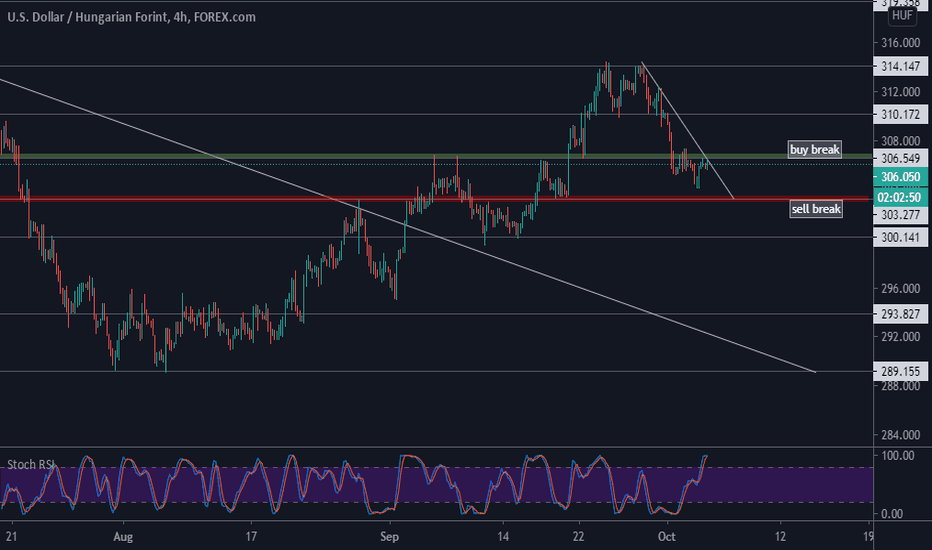The width and height of the screenshot is (932, 550).
Task: Click the HUF currency button
Action: coord(902,15)
